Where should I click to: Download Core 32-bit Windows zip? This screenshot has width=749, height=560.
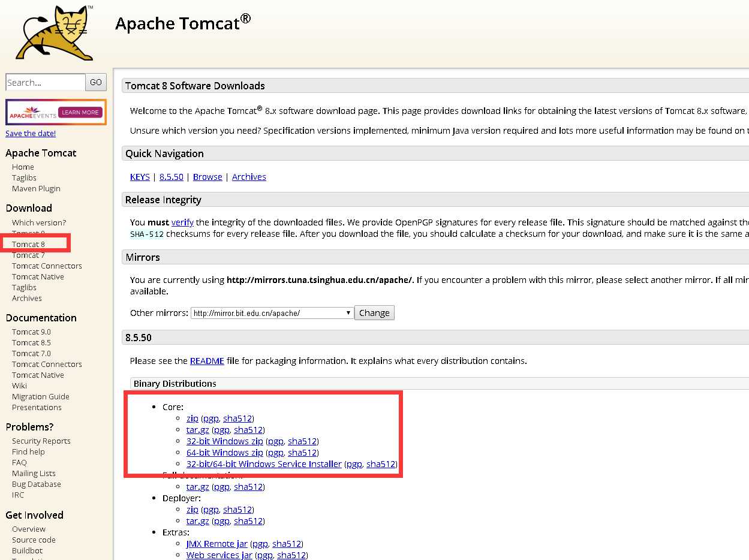click(x=225, y=441)
